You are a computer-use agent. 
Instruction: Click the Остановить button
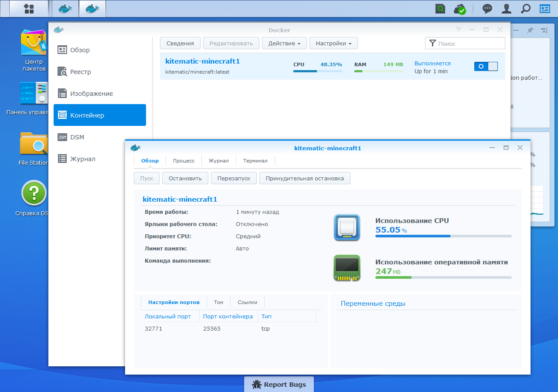tap(185, 178)
